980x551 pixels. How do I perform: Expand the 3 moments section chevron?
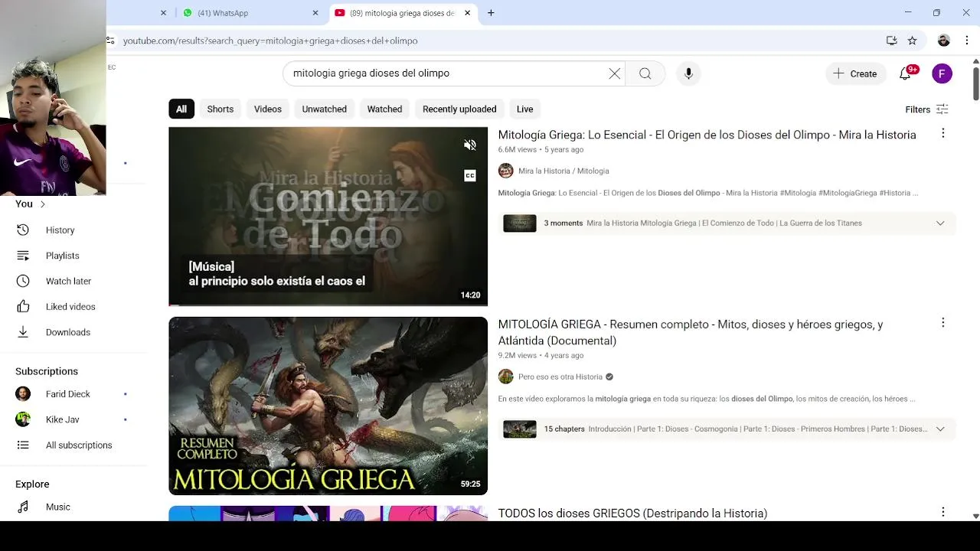click(x=940, y=223)
